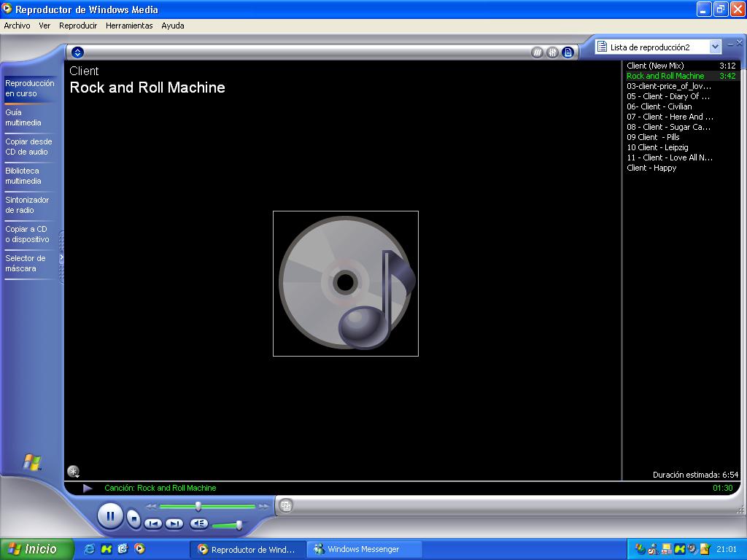Click the rewind double-arrow icon
The image size is (747, 560).
(152, 506)
